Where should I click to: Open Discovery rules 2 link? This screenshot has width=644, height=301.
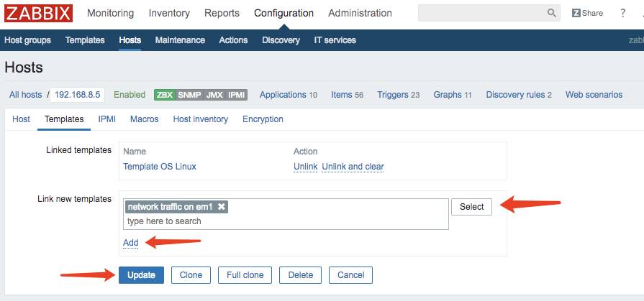click(519, 95)
